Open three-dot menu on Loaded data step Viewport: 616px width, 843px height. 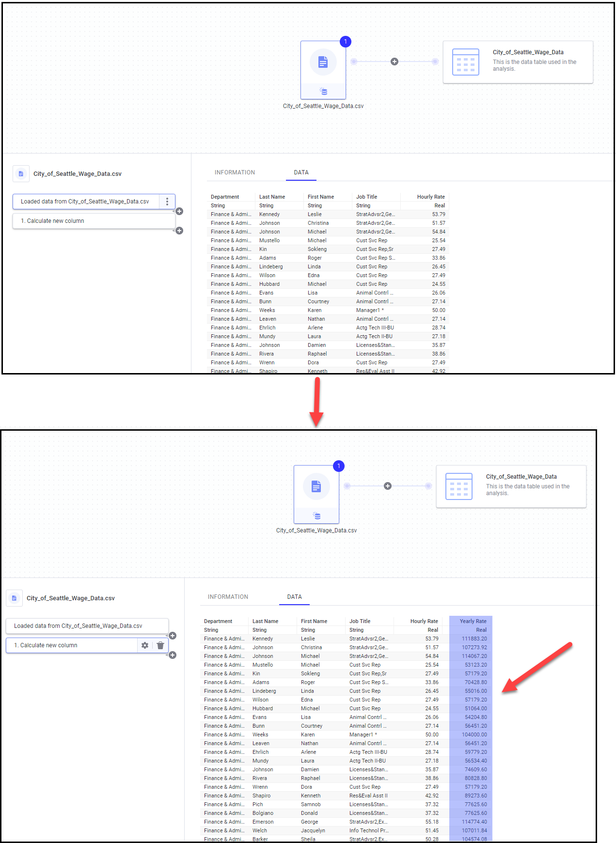[x=167, y=202]
